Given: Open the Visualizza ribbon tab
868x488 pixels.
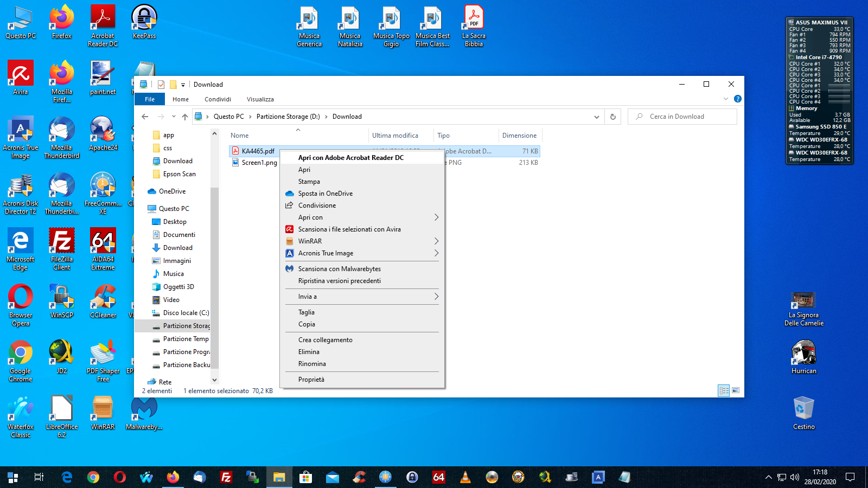Looking at the screenshot, I should [260, 99].
